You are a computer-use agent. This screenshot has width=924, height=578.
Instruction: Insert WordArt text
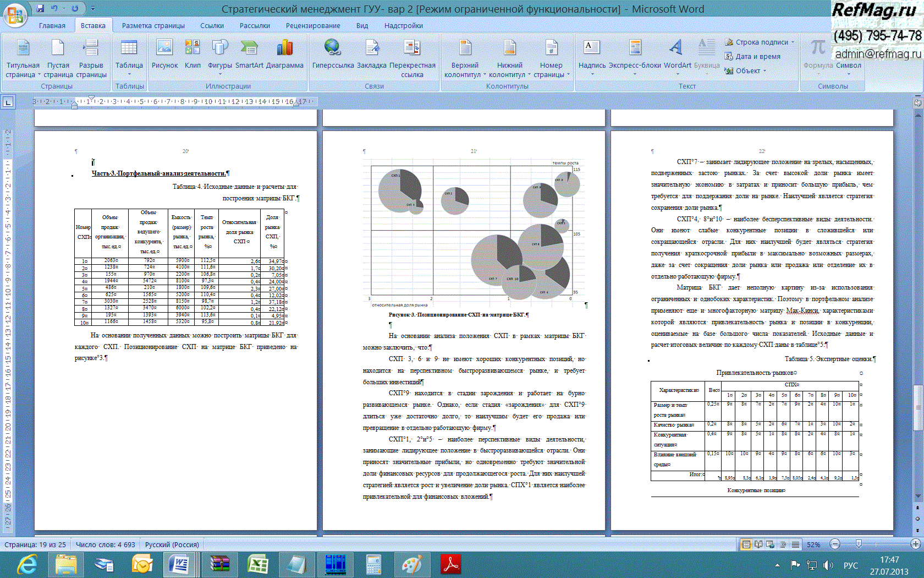pyautogui.click(x=677, y=55)
